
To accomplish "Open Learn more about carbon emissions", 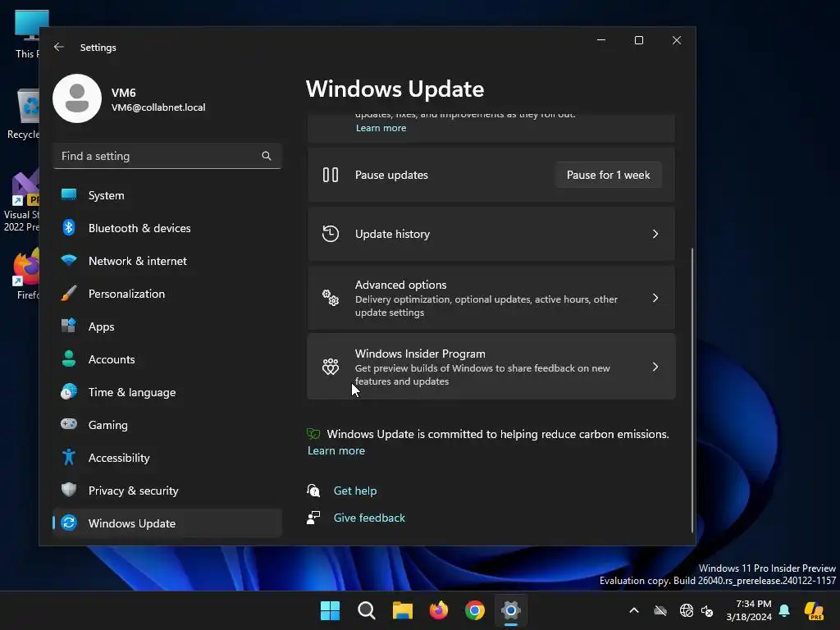I will (x=336, y=450).
